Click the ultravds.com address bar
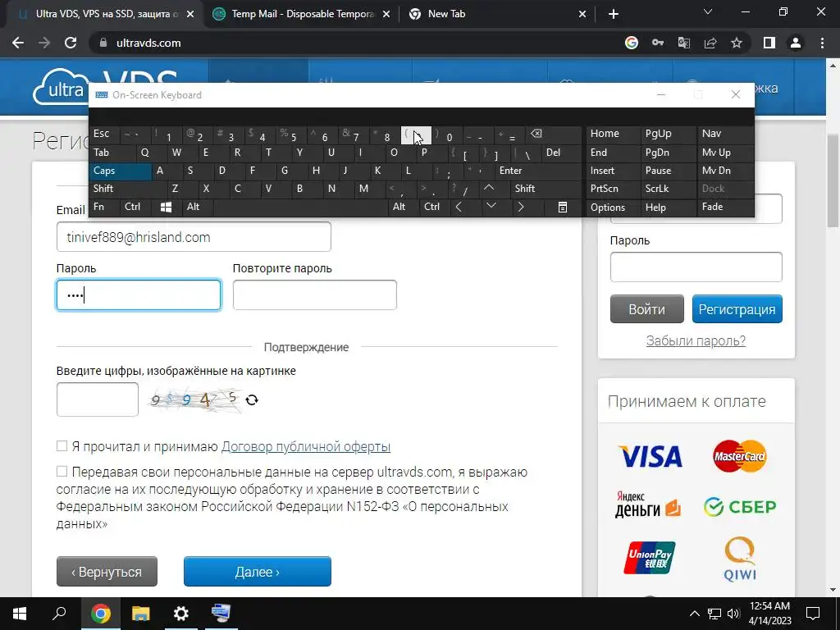This screenshot has height=630, width=840. coord(354,43)
